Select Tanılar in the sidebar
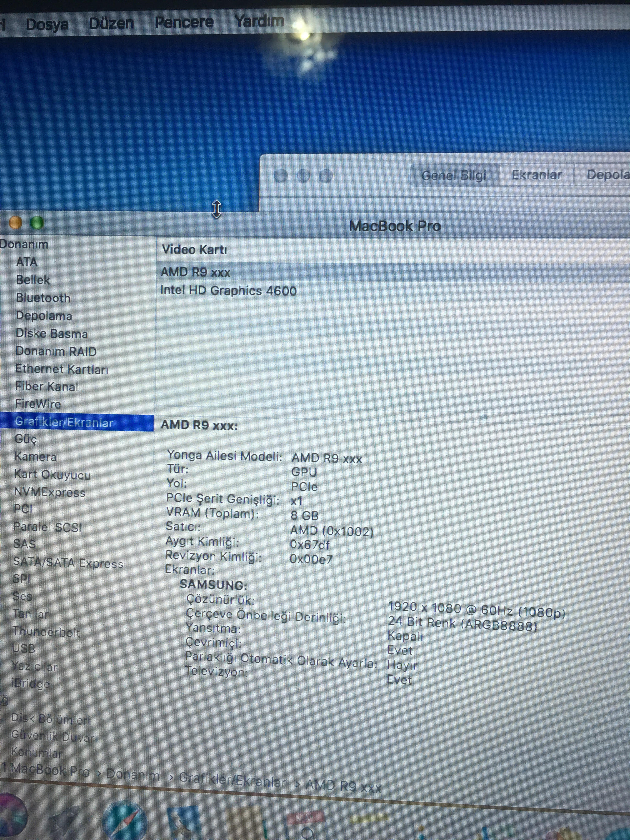This screenshot has width=630, height=840. (x=30, y=614)
